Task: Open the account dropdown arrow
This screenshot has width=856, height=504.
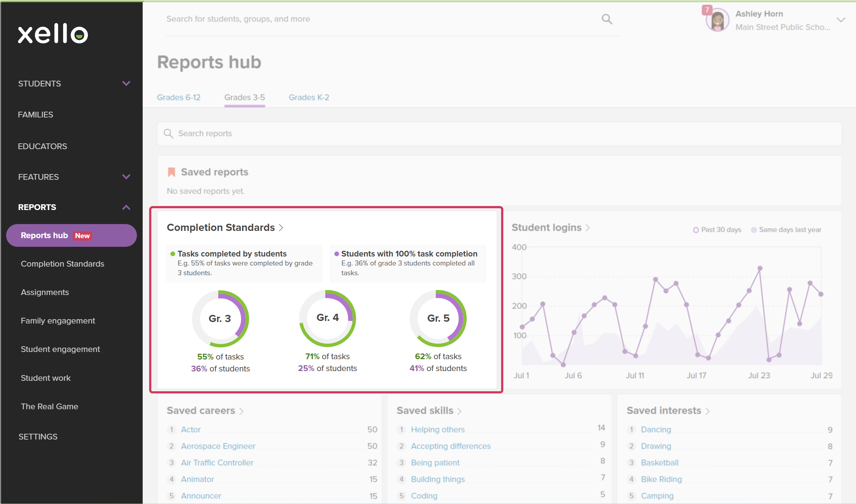Action: coord(841,20)
